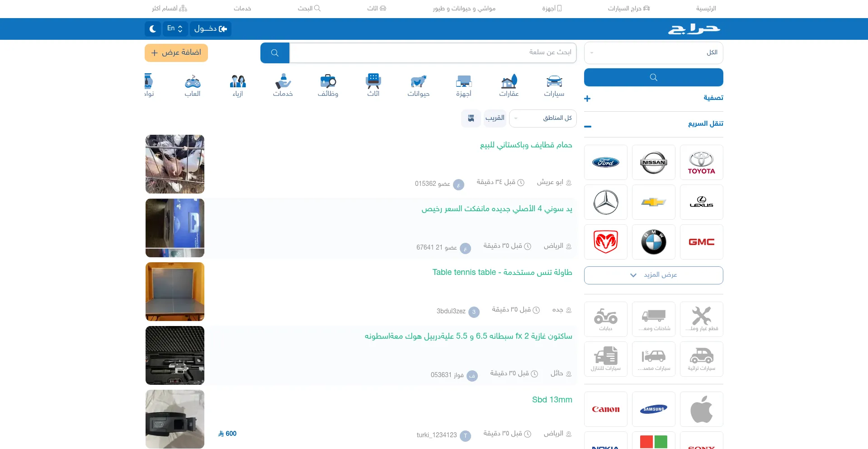Select the Toyota brand logo
The image size is (868, 449).
tap(701, 162)
